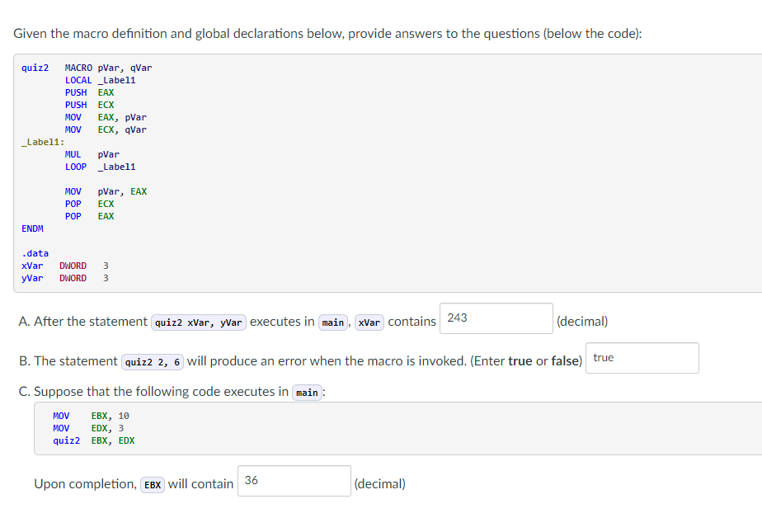Click the answer field containing 243
The height and width of the screenshot is (532, 762).
[495, 318]
